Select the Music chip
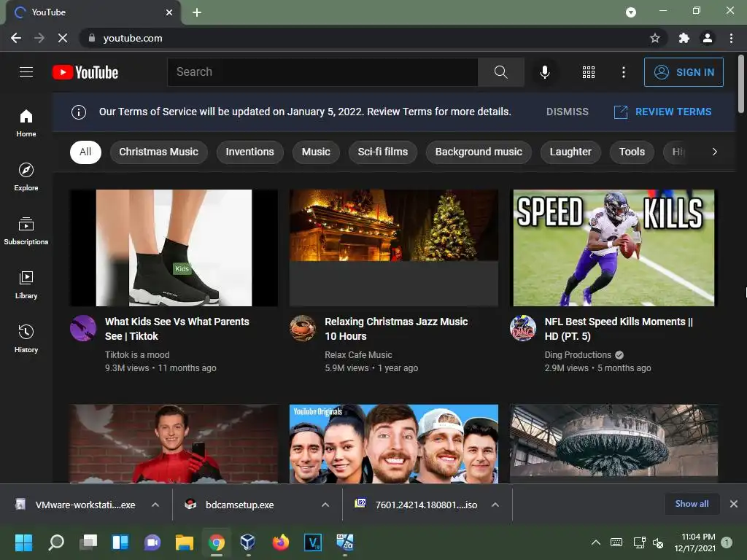Image resolution: width=747 pixels, height=560 pixels. 316,152
